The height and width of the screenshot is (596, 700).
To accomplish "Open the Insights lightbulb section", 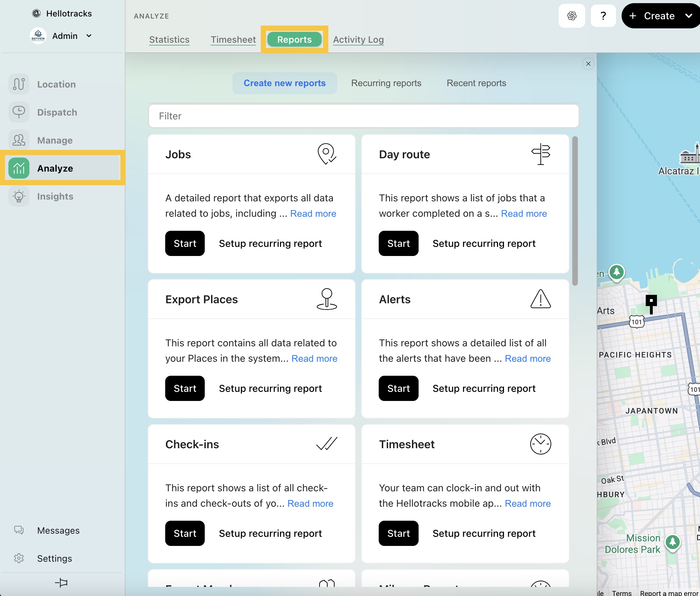I will (19, 196).
